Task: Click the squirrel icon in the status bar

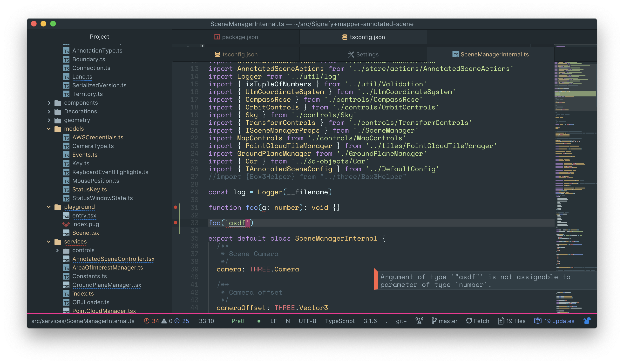Action: tap(587, 321)
